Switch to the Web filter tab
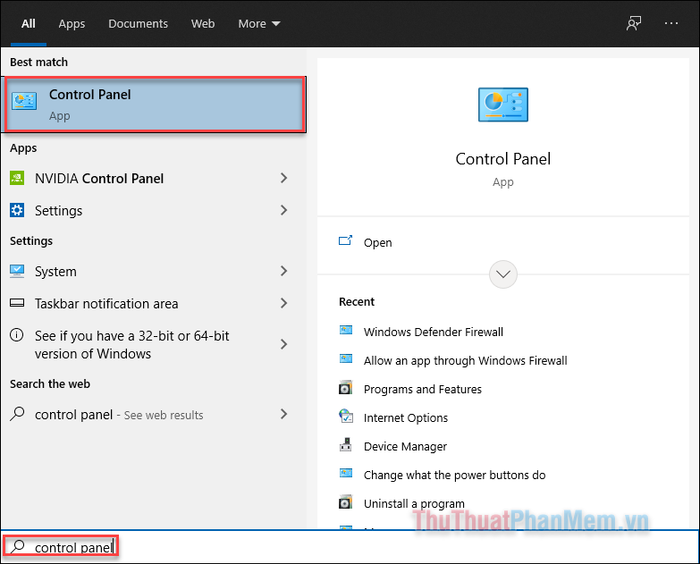The height and width of the screenshot is (564, 700). (x=203, y=24)
